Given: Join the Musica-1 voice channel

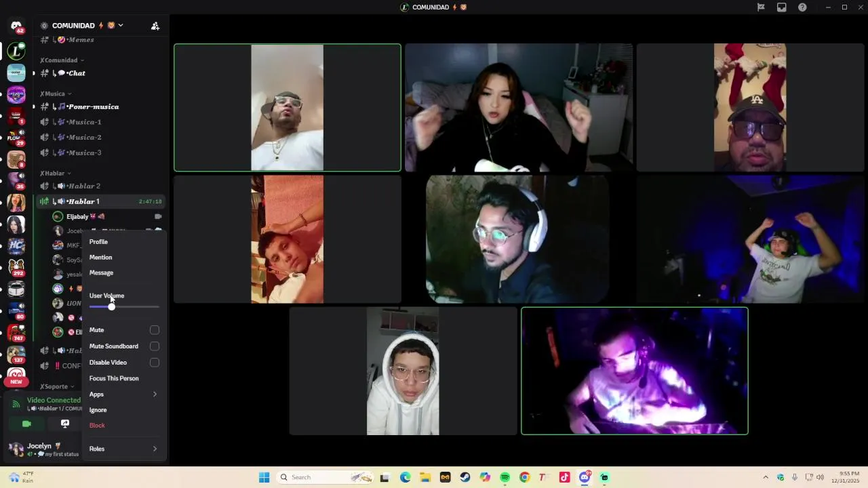Looking at the screenshot, I should (x=100, y=122).
